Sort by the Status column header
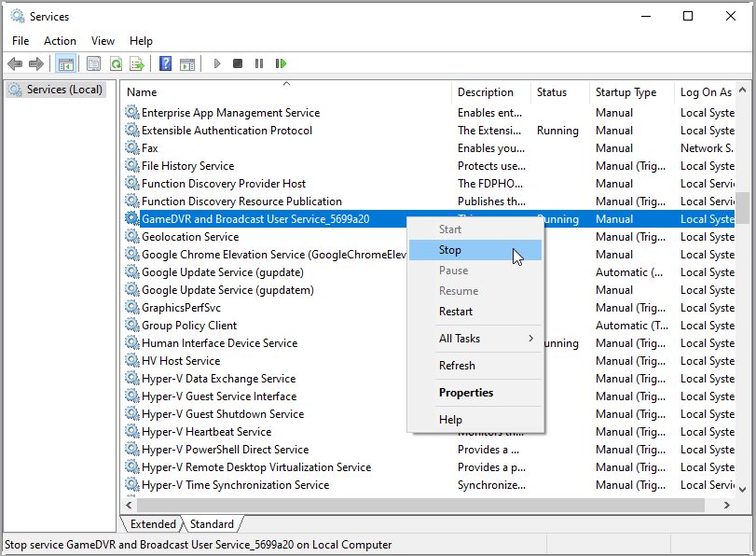 click(559, 92)
